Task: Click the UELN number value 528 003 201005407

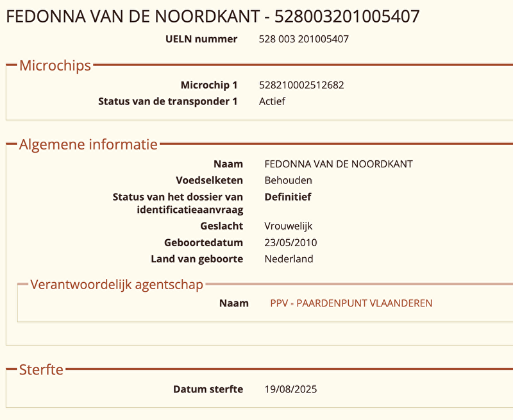Action: click(303, 39)
